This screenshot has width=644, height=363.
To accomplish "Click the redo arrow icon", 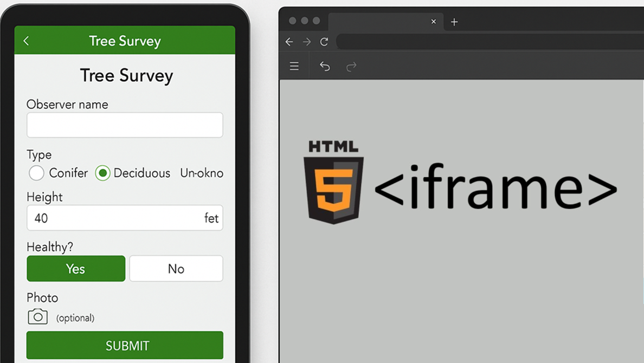I will (x=351, y=66).
